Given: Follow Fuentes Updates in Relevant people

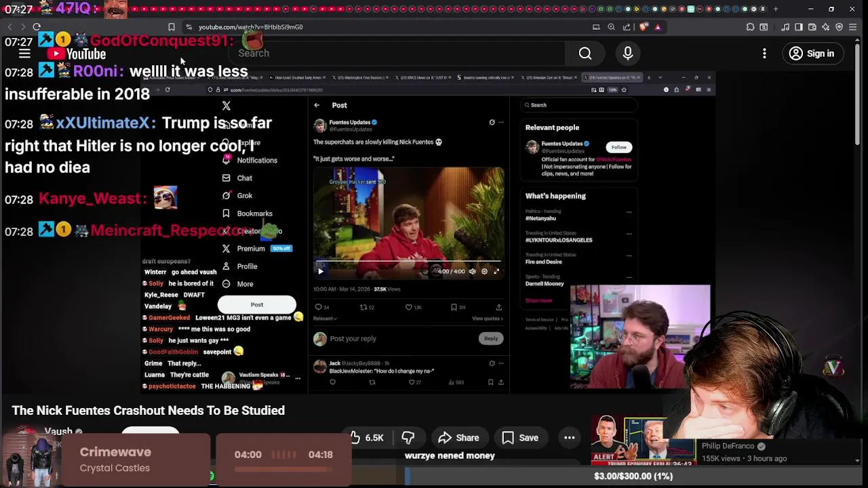Looking at the screenshot, I should coord(619,147).
